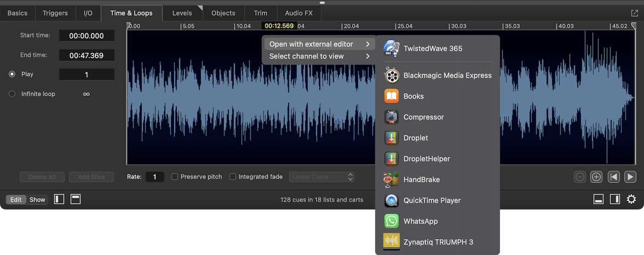Viewport: 644px width, 255px height.
Task: Open the Levels tab
Action: click(x=182, y=13)
